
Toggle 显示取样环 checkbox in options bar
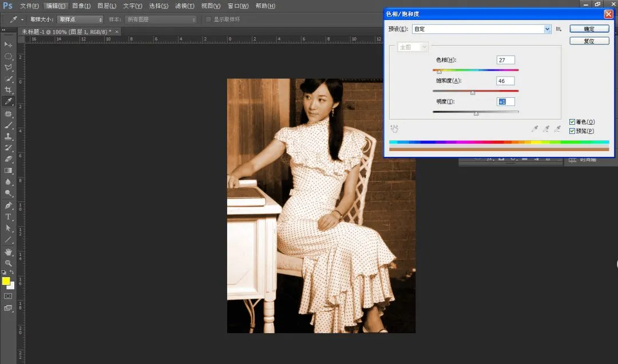pyautogui.click(x=208, y=19)
